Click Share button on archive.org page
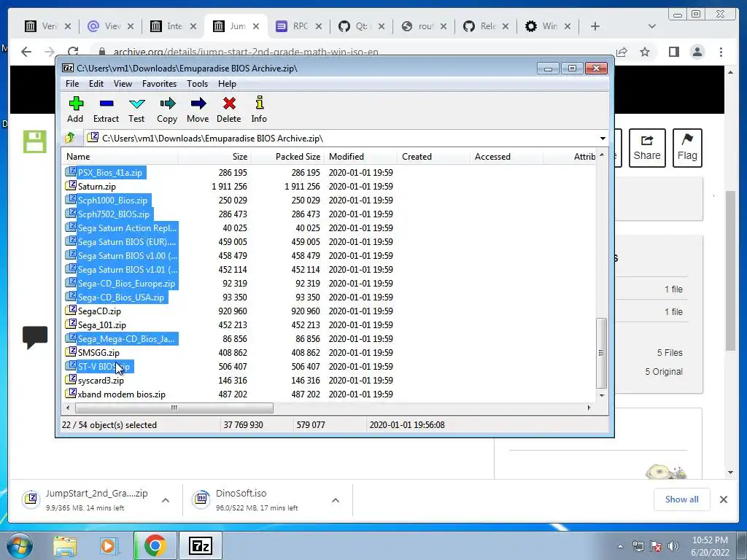Viewport: 747px width, 560px height. point(647,147)
